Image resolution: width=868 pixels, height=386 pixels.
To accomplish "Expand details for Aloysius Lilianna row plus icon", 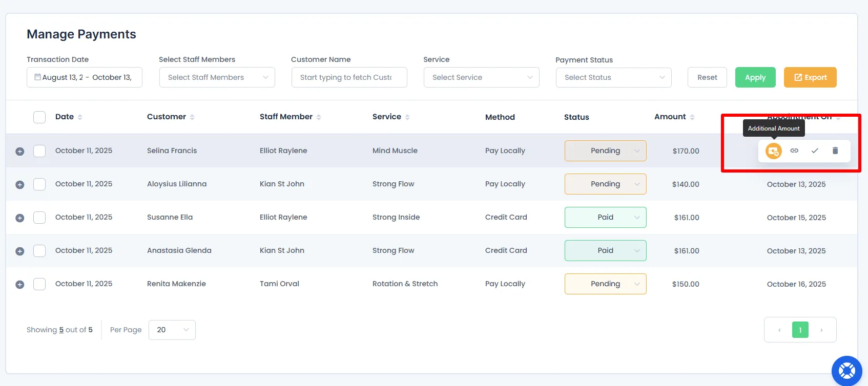I will click(x=20, y=185).
